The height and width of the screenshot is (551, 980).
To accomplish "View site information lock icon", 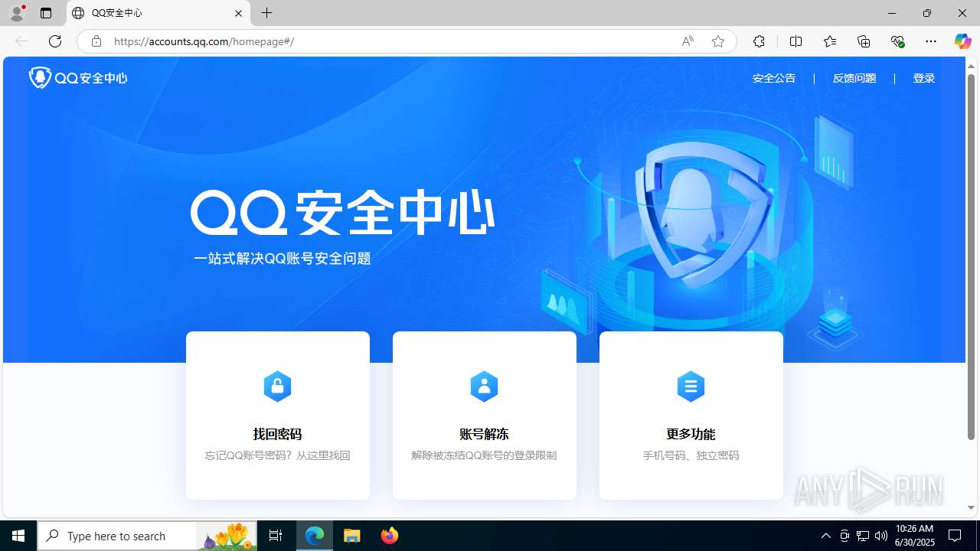I will point(96,41).
